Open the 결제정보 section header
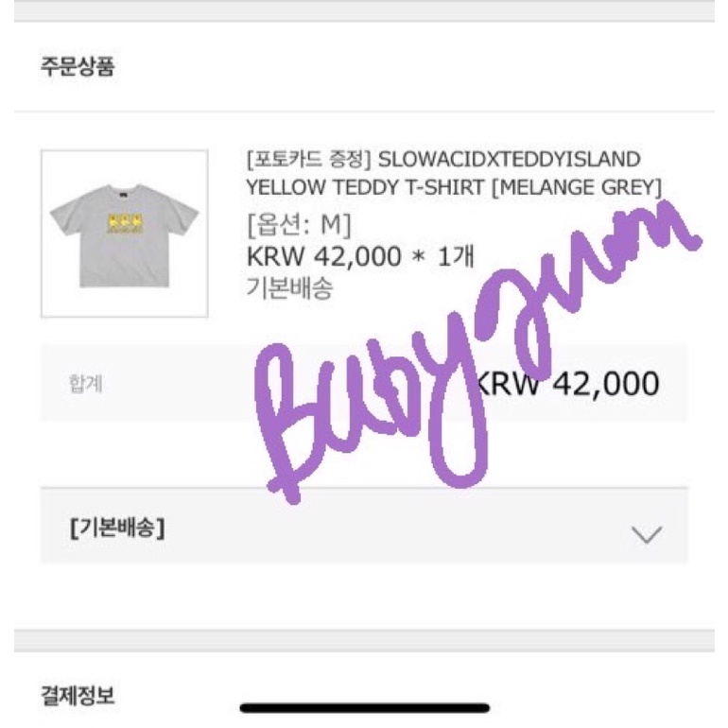This screenshot has width=728, height=728. point(78,698)
